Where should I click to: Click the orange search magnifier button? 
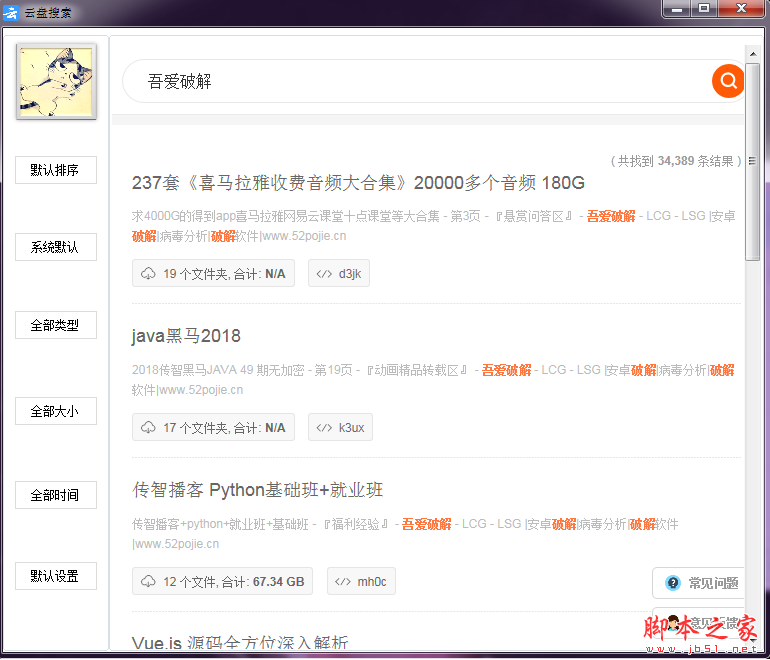click(x=728, y=81)
